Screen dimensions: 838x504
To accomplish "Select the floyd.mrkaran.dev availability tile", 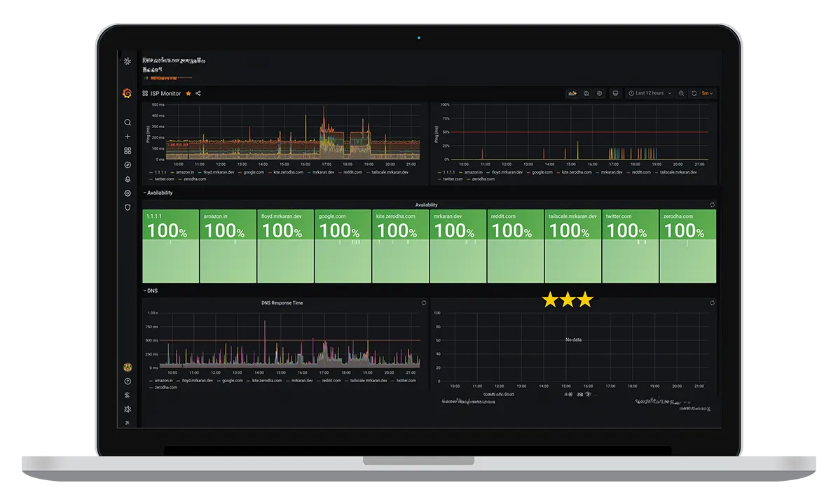I will (285, 246).
